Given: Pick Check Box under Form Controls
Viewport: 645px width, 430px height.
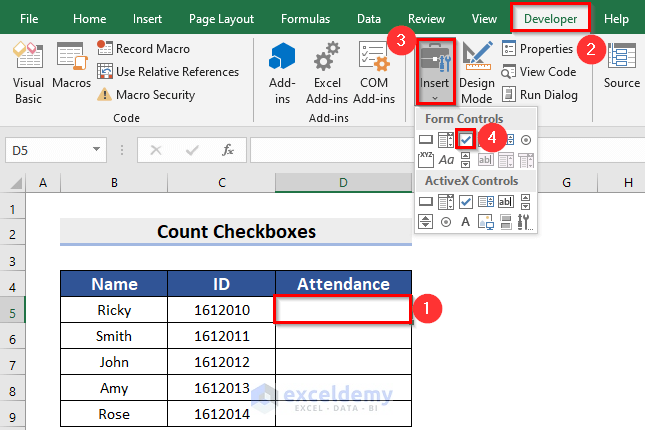Looking at the screenshot, I should [x=466, y=140].
